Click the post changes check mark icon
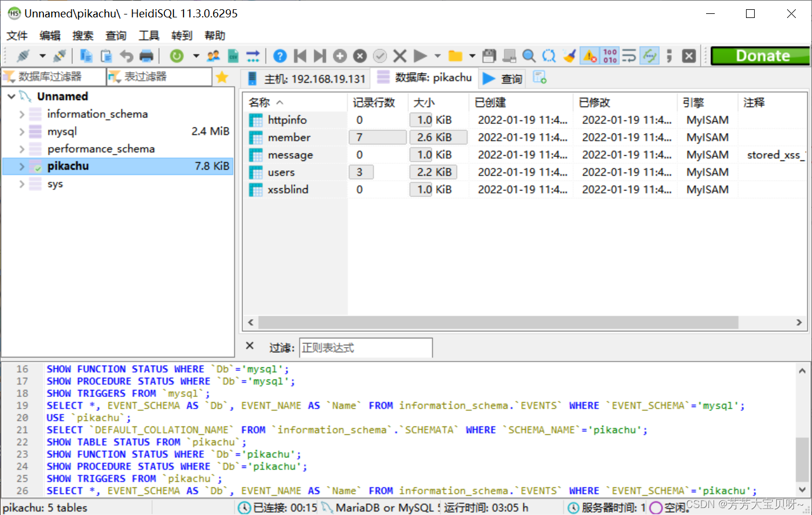 (x=380, y=56)
